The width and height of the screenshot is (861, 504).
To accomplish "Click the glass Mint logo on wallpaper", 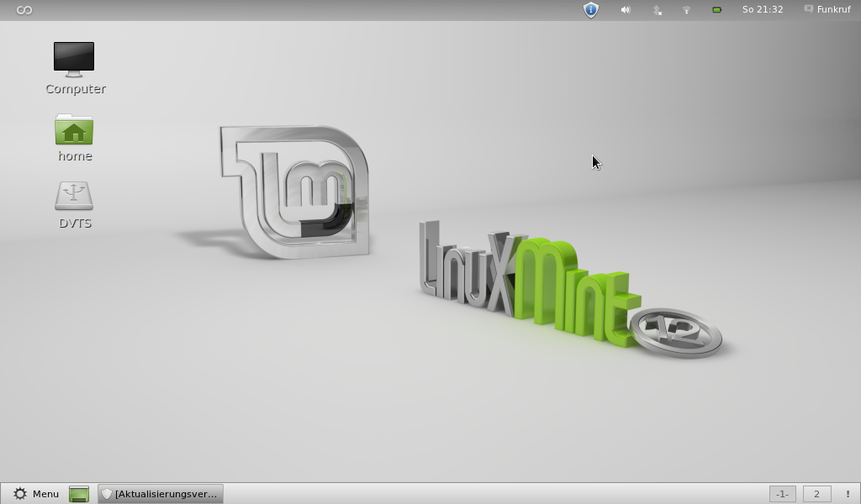I will coord(294,192).
